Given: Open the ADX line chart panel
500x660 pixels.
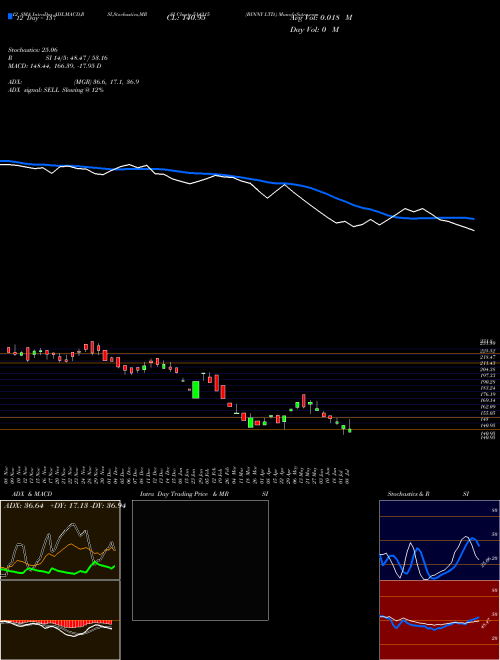Looking at the screenshot, I should [x=60, y=540].
